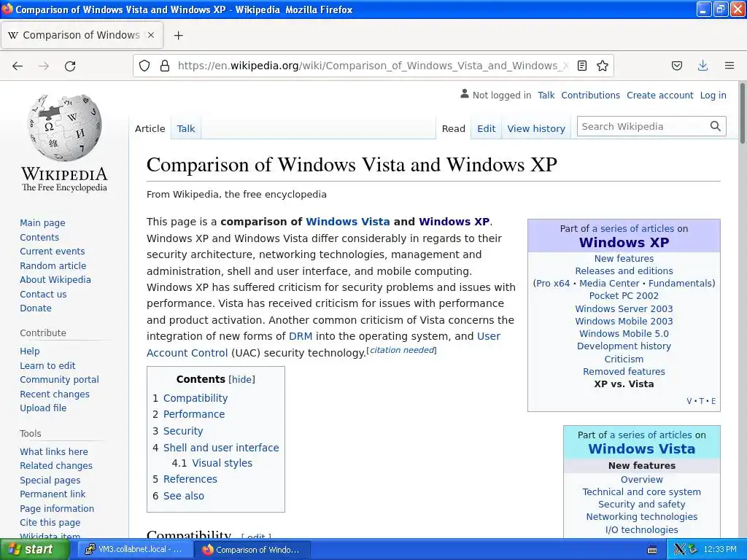Open Windows Server 2003 infobox link
This screenshot has height=560, width=747.
coord(624,308)
